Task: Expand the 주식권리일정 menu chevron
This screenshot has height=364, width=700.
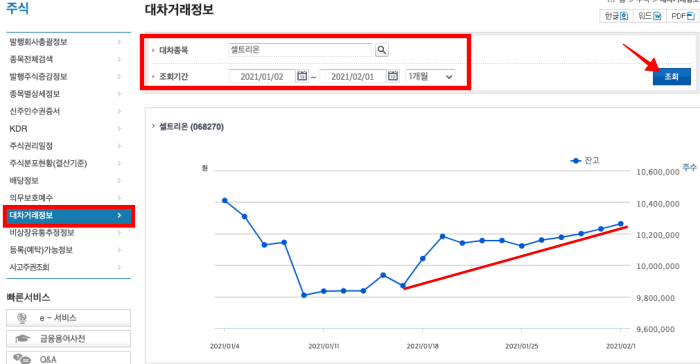Action: [119, 146]
